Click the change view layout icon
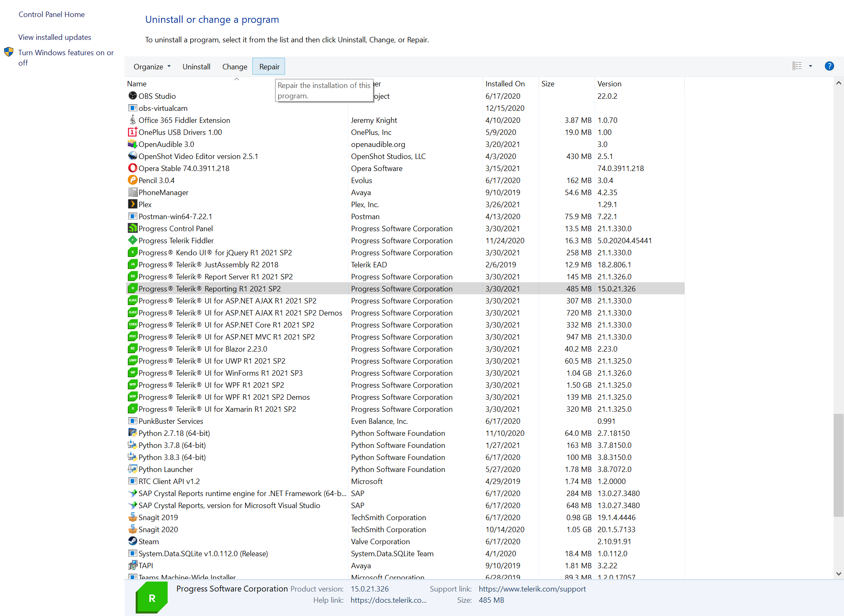 [x=797, y=66]
